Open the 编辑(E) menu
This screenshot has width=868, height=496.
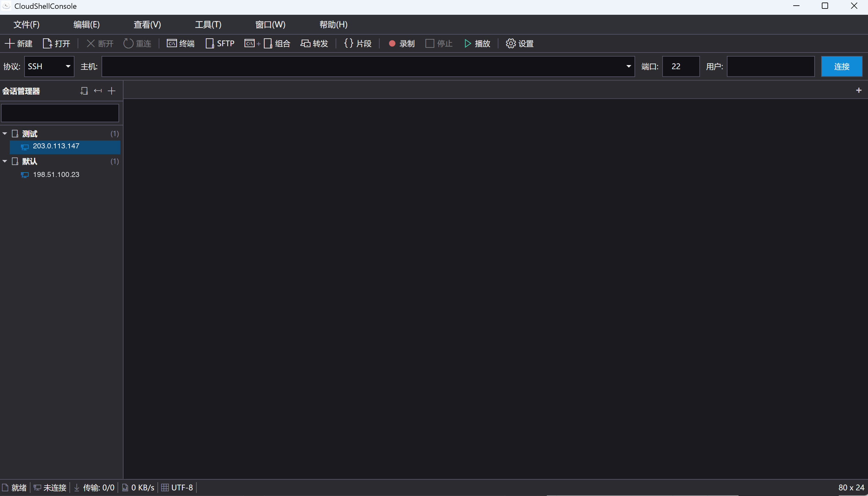(86, 25)
